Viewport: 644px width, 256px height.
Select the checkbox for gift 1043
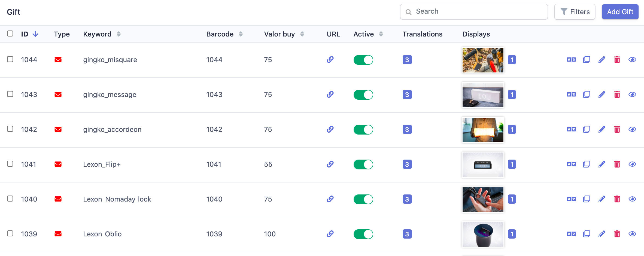(x=10, y=94)
